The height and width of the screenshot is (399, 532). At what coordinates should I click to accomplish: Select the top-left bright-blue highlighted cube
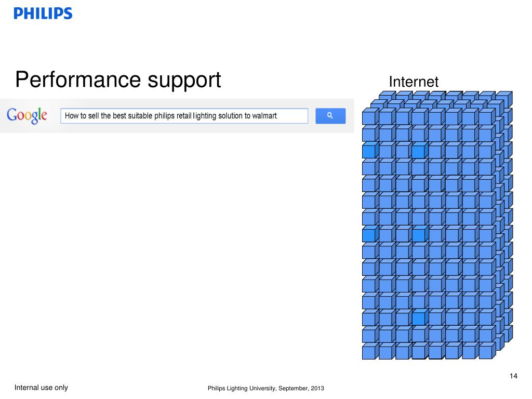click(368, 151)
